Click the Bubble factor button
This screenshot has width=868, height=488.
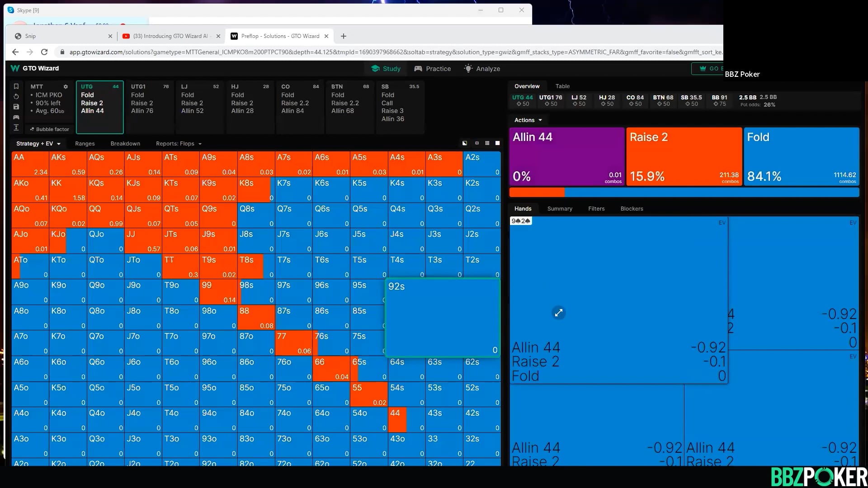coord(50,129)
